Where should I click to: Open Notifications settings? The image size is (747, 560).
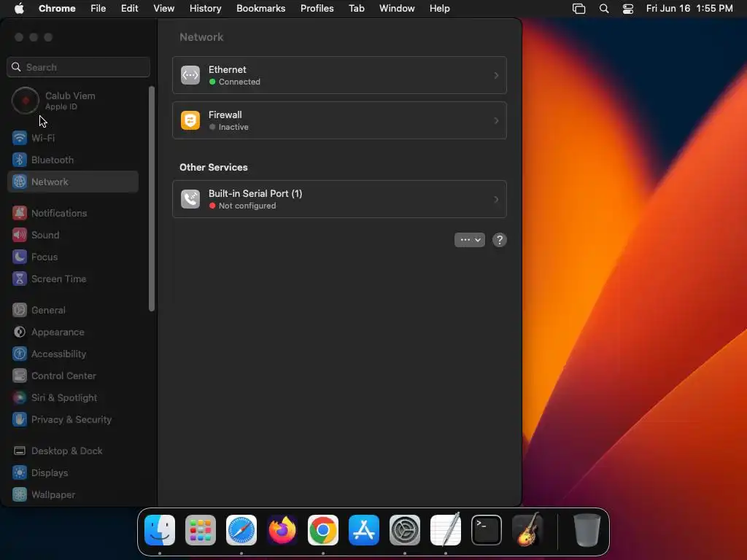click(x=73, y=214)
